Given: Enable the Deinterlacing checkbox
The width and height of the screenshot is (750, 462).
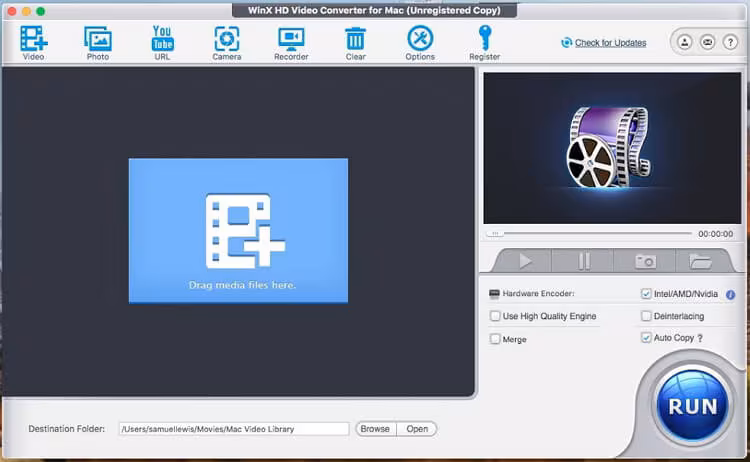Looking at the screenshot, I should click(646, 316).
